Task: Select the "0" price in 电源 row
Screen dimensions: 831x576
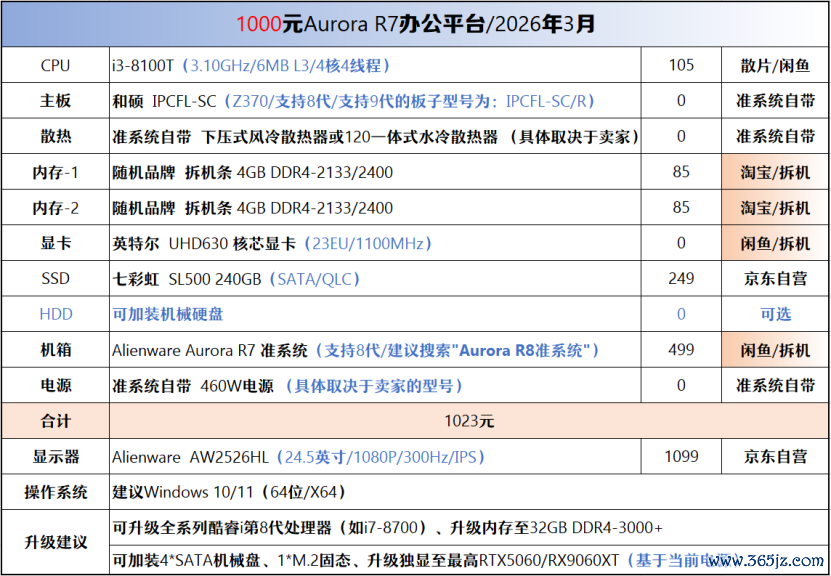Action: coord(681,385)
